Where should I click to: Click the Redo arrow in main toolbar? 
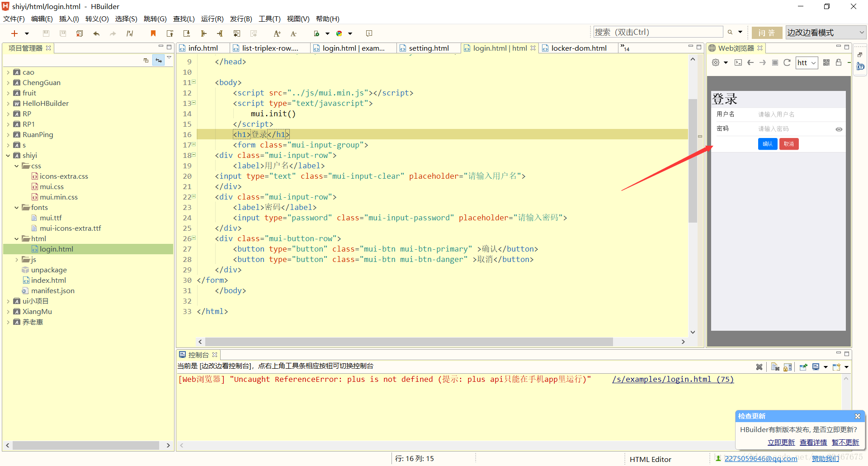[x=113, y=33]
